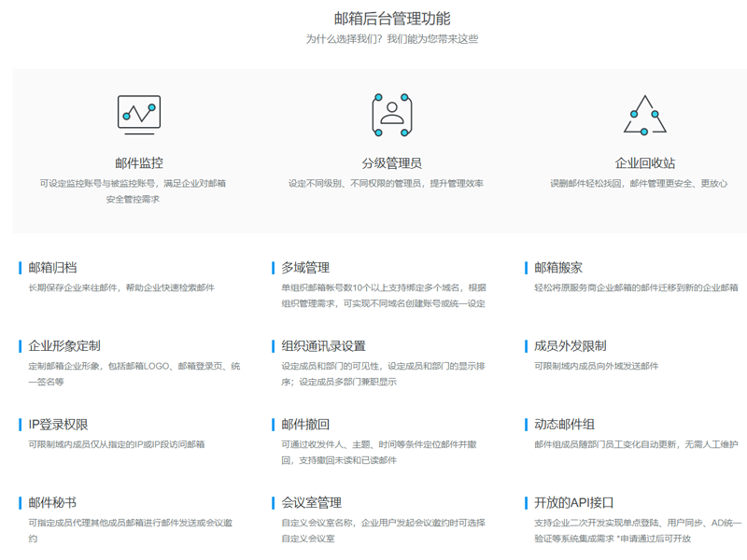
Task: Open the 邮件秘书 feature heading
Action: point(53,503)
